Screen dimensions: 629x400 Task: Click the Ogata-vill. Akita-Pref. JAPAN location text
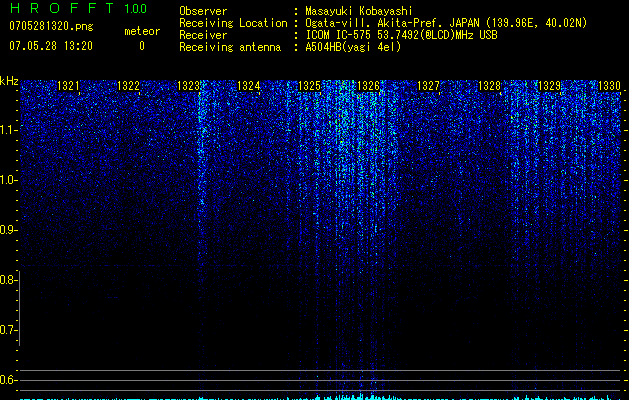[446, 23]
